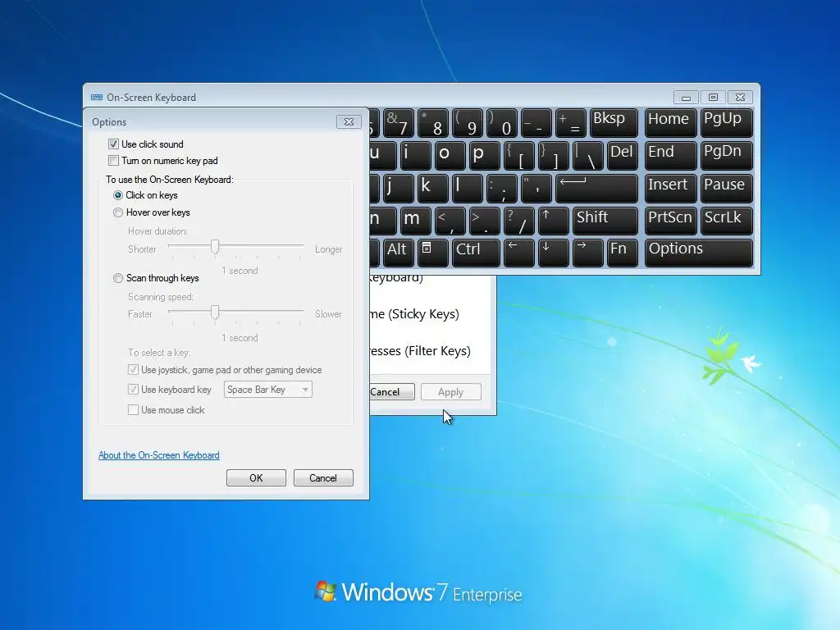This screenshot has height=630, width=840.
Task: Tap the plus equals key
Action: tap(570, 123)
